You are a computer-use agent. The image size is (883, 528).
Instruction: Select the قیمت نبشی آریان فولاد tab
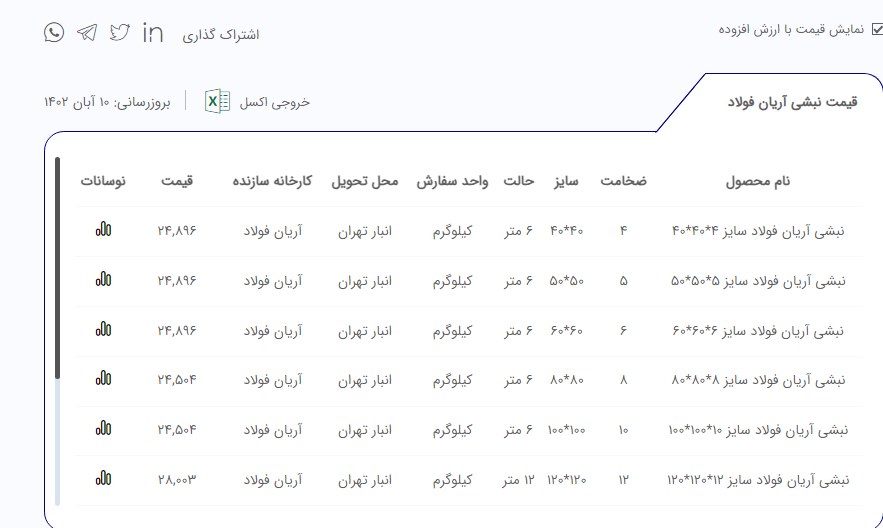(x=791, y=102)
